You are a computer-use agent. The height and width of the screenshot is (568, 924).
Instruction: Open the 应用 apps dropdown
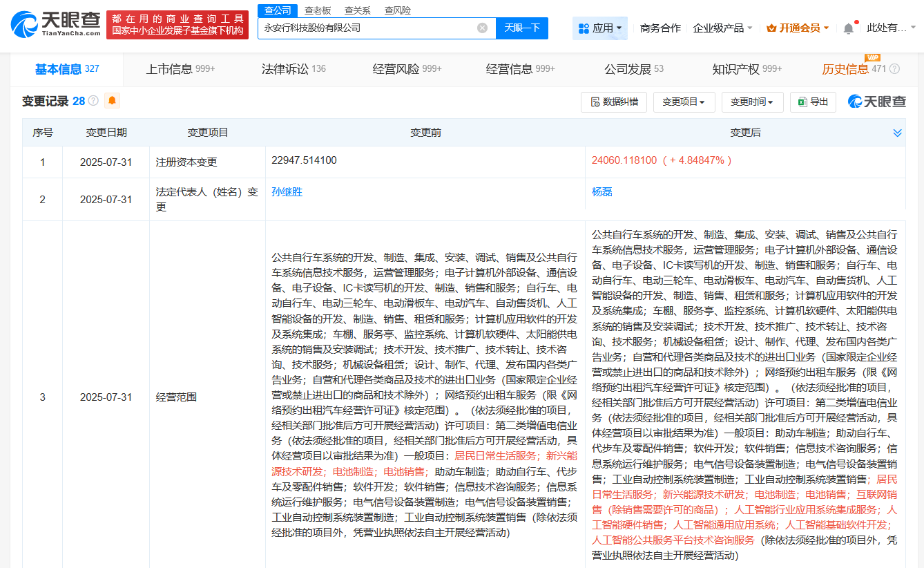599,28
